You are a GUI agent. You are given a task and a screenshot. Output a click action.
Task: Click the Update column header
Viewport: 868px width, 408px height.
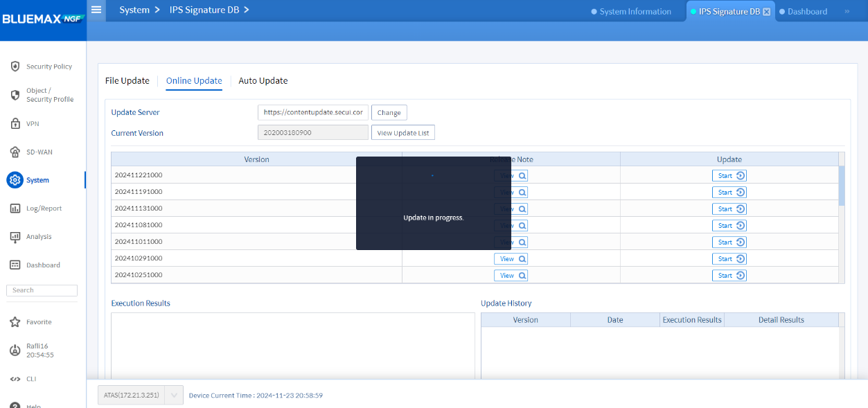[x=729, y=159]
